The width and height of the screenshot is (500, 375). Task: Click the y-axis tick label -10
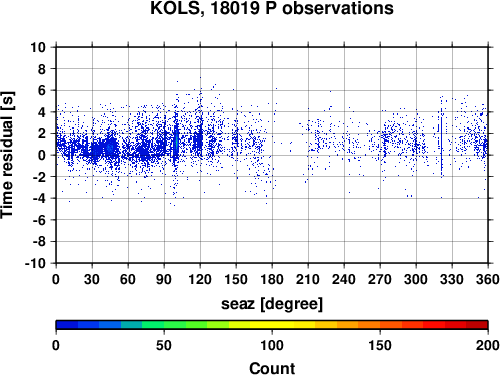(x=35, y=263)
